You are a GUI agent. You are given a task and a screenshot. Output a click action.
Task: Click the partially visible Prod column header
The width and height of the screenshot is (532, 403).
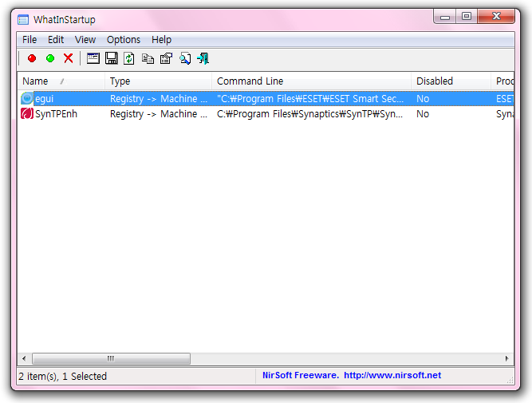[503, 81]
